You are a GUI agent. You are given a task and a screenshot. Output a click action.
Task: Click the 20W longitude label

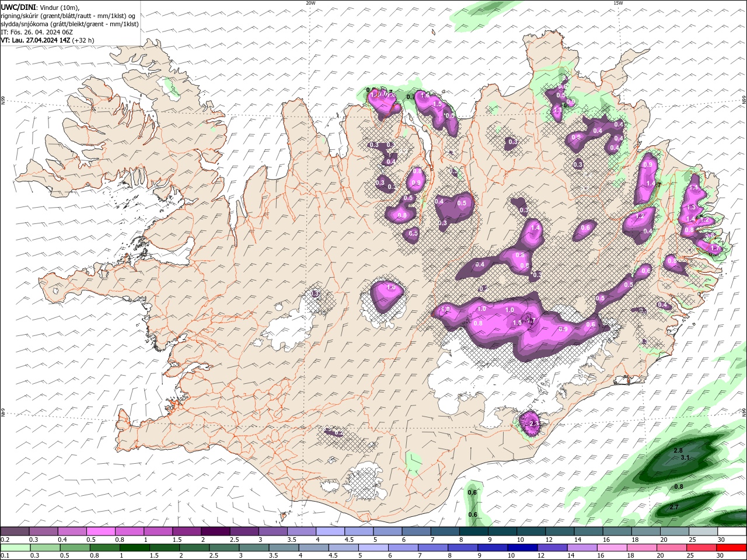coord(310,3)
